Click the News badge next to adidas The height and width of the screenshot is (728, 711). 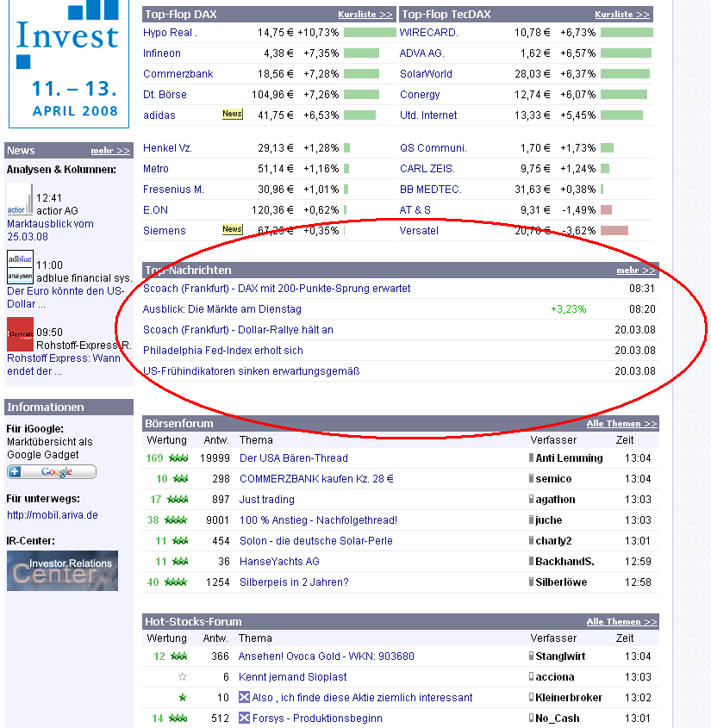coord(232,114)
